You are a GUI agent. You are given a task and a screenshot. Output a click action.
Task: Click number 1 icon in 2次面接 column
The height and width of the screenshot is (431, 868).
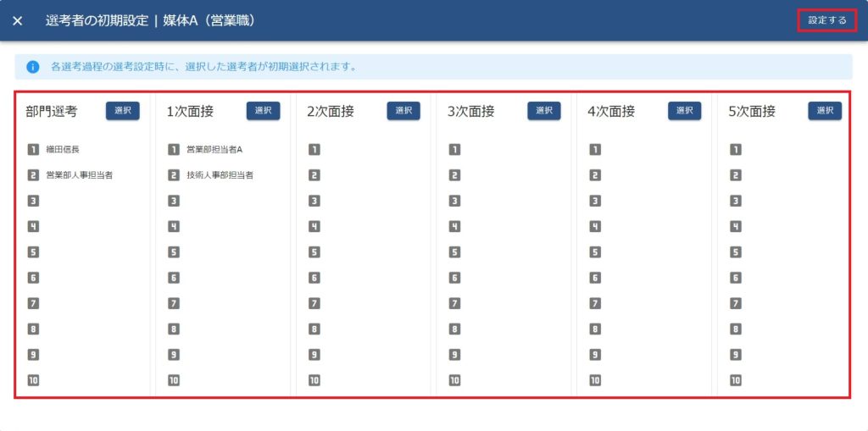pos(314,150)
